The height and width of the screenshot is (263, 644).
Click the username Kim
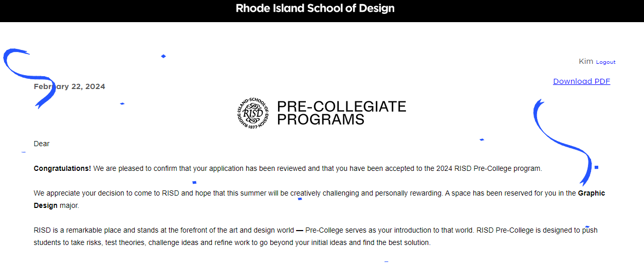[x=585, y=62]
